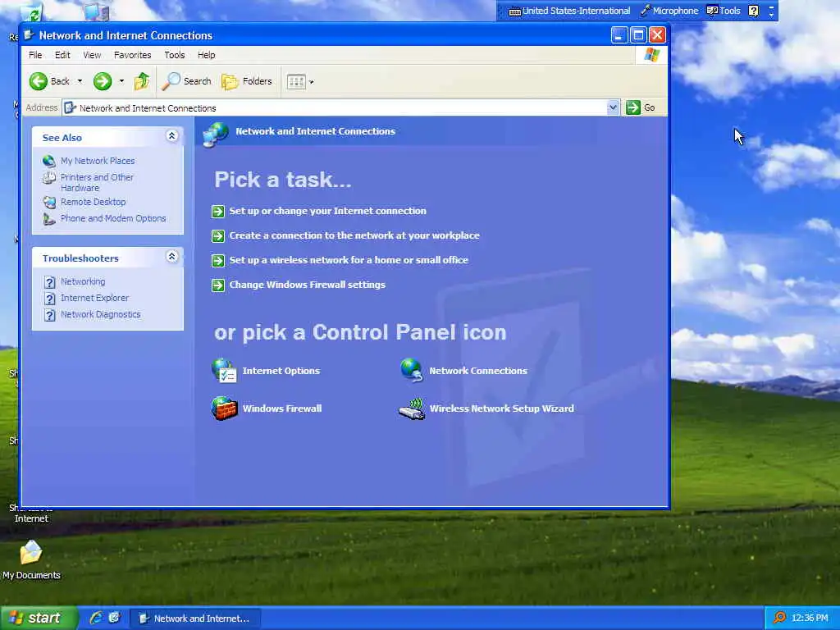Go up one folder level icon
The width and height of the screenshot is (840, 630).
[x=142, y=81]
